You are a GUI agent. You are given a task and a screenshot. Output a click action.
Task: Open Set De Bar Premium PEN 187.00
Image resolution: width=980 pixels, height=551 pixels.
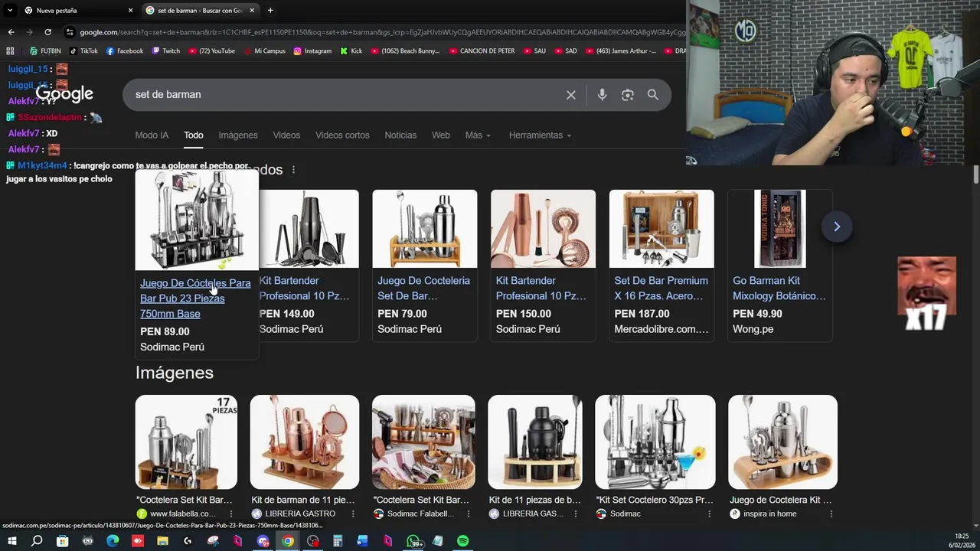pyautogui.click(x=661, y=264)
